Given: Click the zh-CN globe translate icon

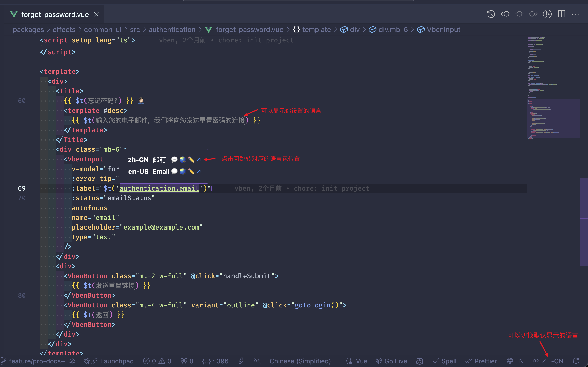Looking at the screenshot, I should [182, 160].
